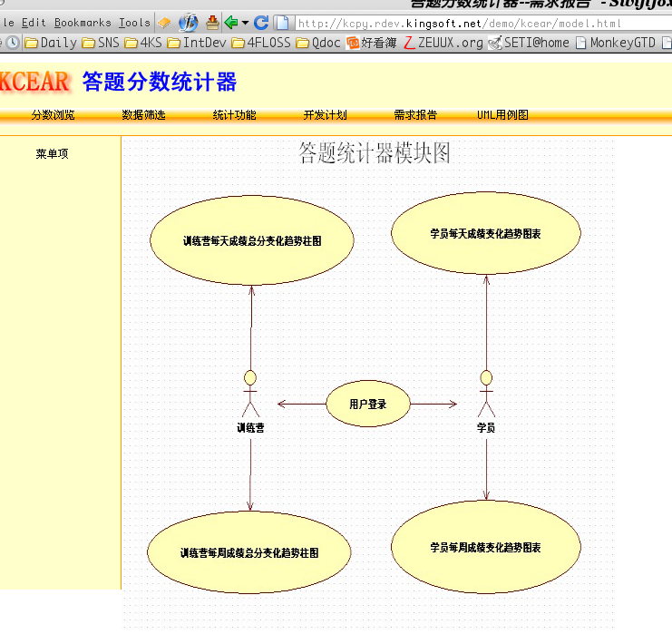
Task: Click the orange tag toolbar icon
Action: point(165,23)
